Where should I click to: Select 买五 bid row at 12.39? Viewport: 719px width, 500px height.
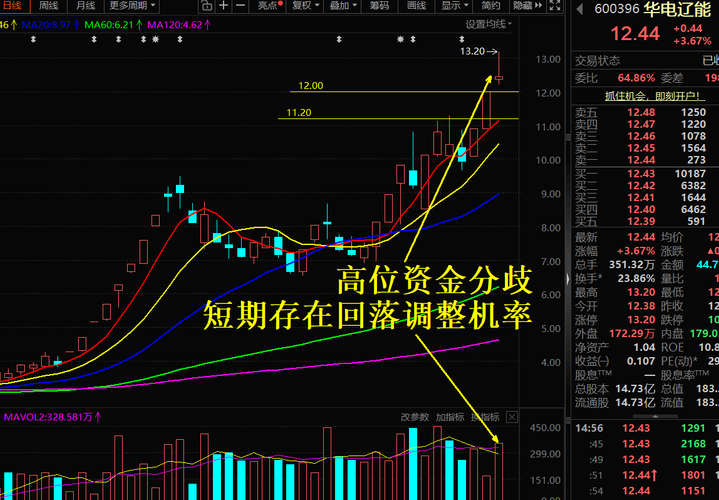point(645,222)
